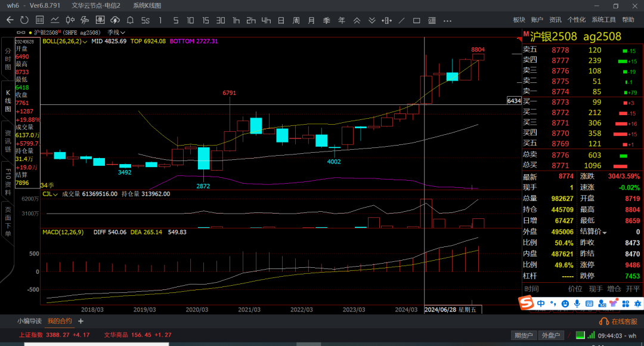The width and height of the screenshot is (644, 346).
Task: Switch to 我的合约 bottom tab
Action: click(x=60, y=322)
